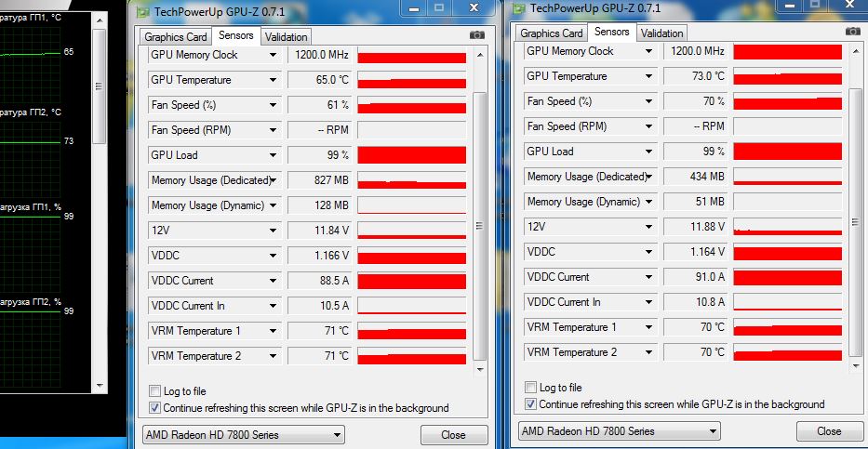Click scroll down arrow in right GPU-Z sensor list

click(x=855, y=366)
